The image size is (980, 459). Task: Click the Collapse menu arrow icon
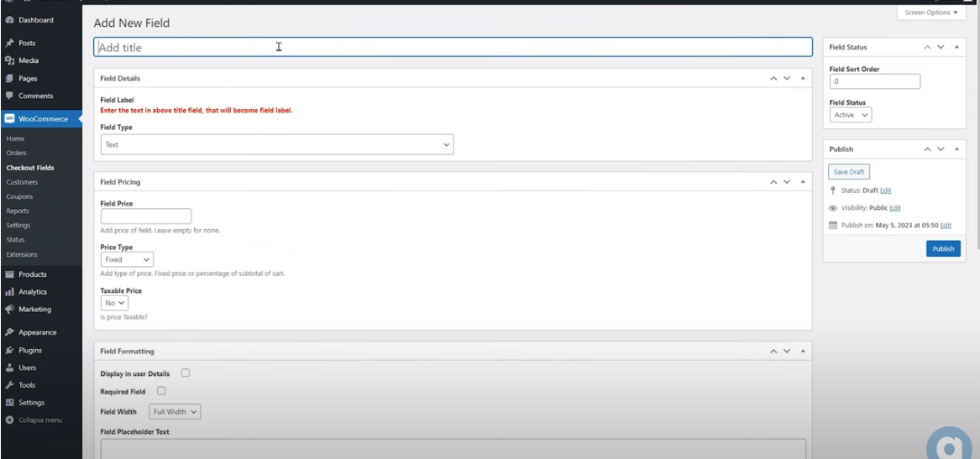(x=9, y=420)
